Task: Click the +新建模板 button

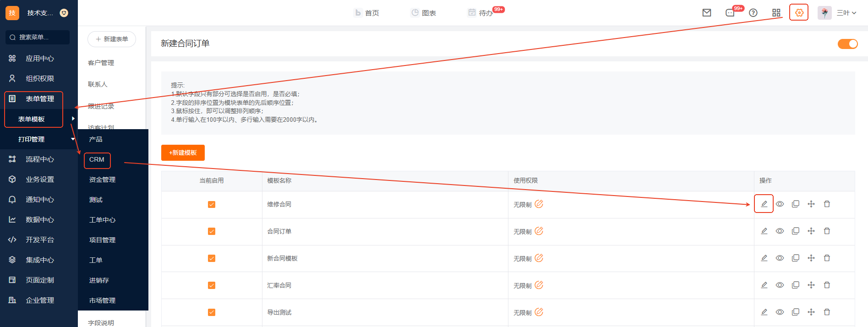Action: (x=183, y=153)
